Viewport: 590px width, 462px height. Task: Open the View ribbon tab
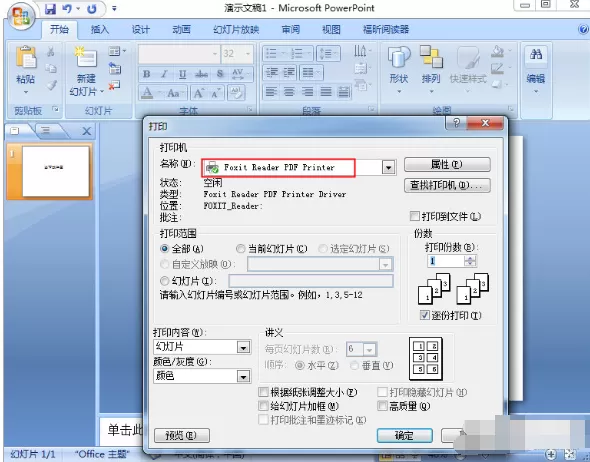(x=331, y=29)
